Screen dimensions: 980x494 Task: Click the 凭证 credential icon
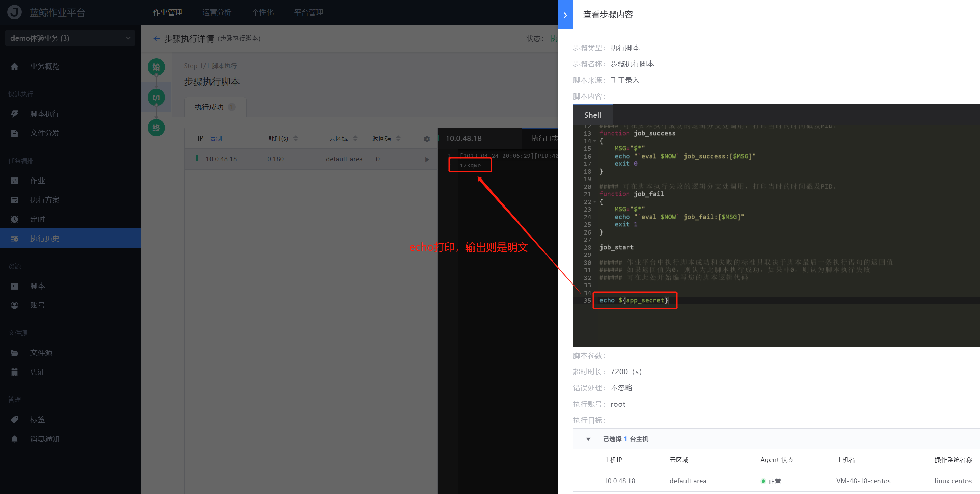(x=15, y=372)
